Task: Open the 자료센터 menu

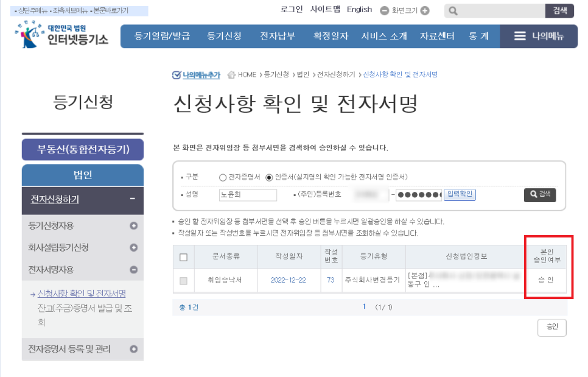Action: click(x=437, y=36)
